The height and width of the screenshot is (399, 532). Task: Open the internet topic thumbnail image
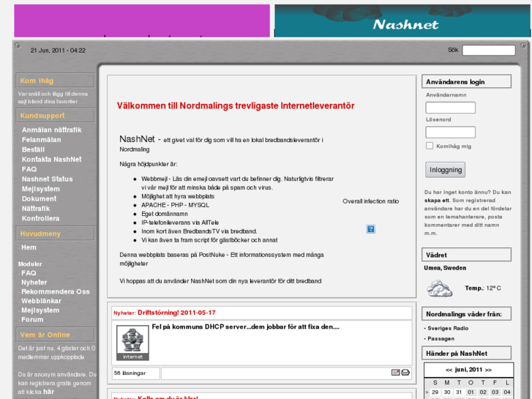132,343
